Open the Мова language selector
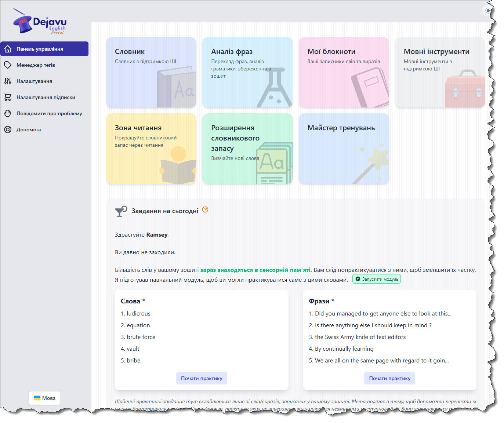 pos(44,398)
